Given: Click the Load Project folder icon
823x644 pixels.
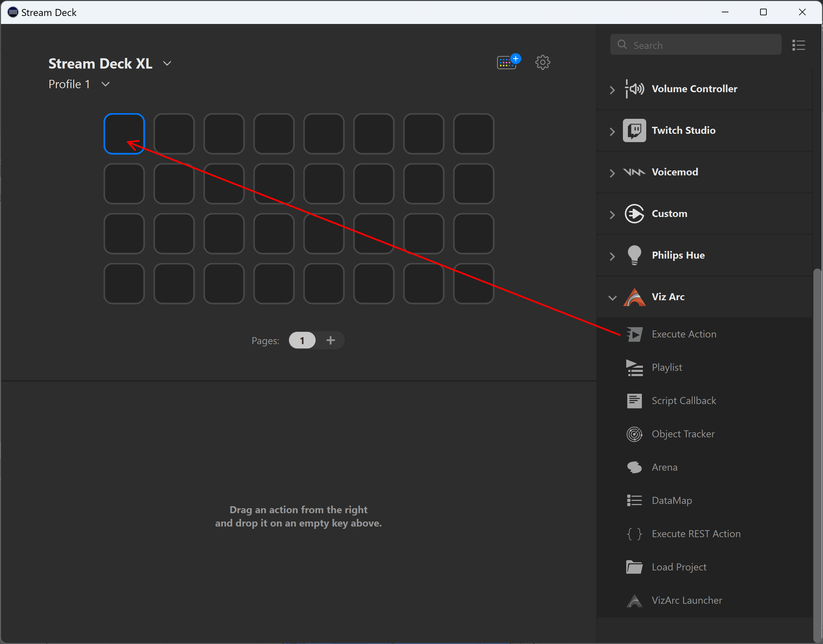Looking at the screenshot, I should pos(635,567).
